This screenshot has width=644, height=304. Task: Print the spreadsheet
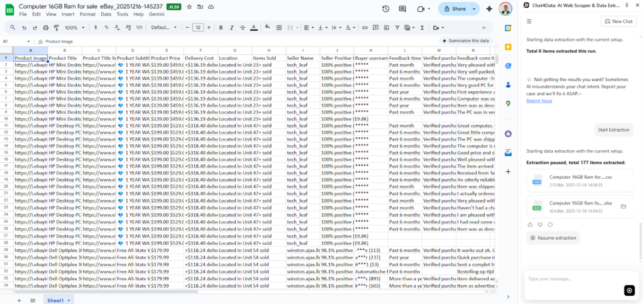point(45,28)
